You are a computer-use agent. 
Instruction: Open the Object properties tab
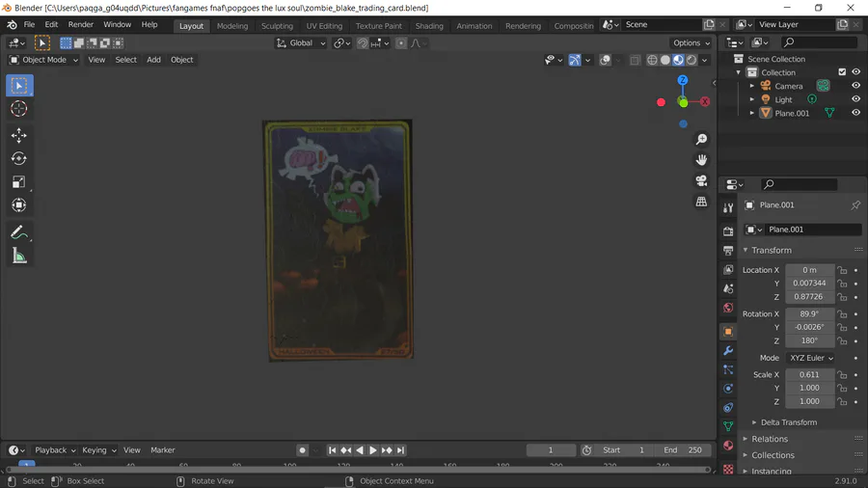[x=728, y=332]
